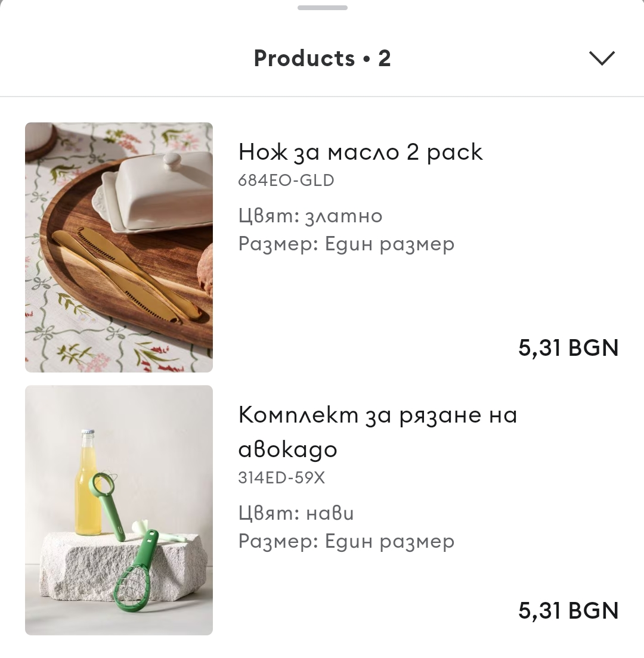Click the sheet drag handle at top
644x658 pixels.
(x=322, y=8)
